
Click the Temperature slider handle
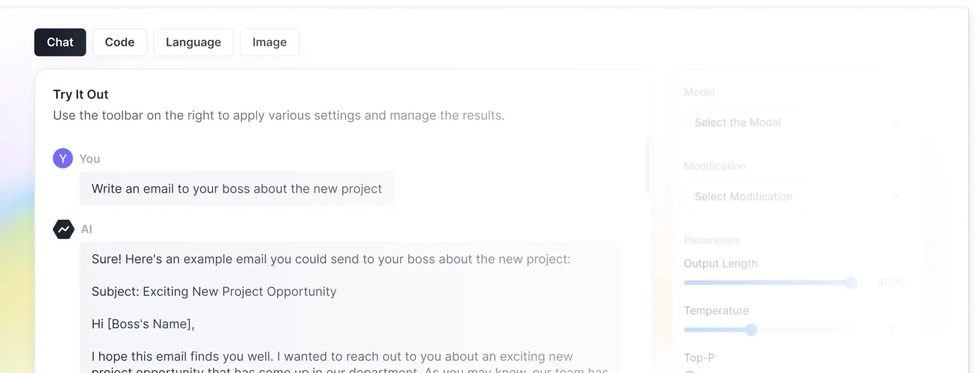pos(751,330)
